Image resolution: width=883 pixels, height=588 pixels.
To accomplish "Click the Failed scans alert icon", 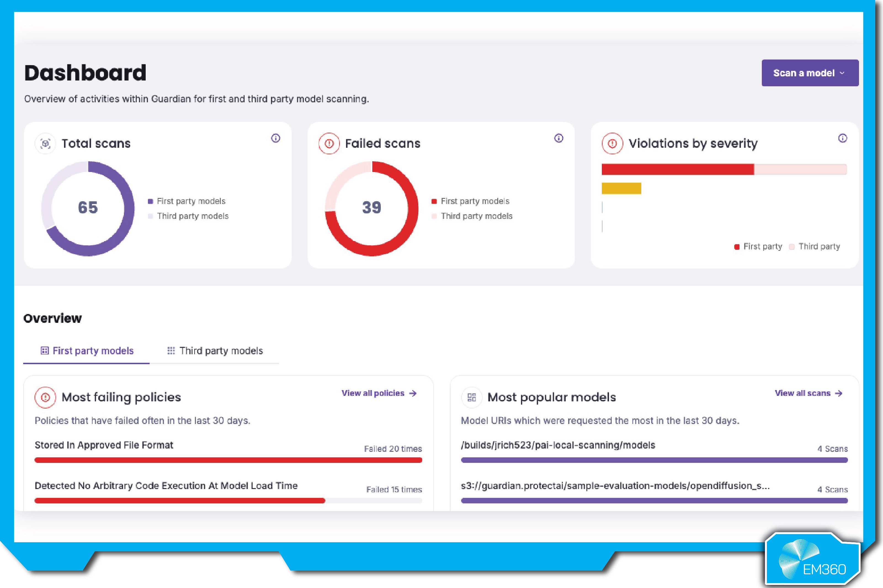I will [329, 143].
